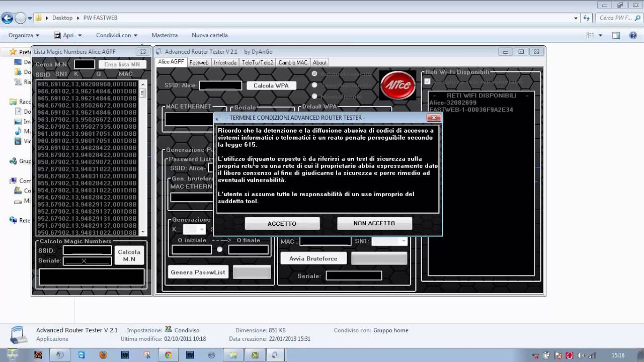Expand the Organizza menu
Viewport: 644px width, 362px height.
click(24, 35)
